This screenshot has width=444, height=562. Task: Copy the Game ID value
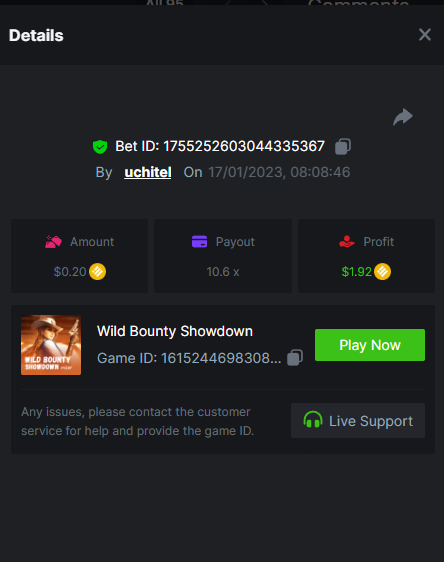tap(295, 357)
